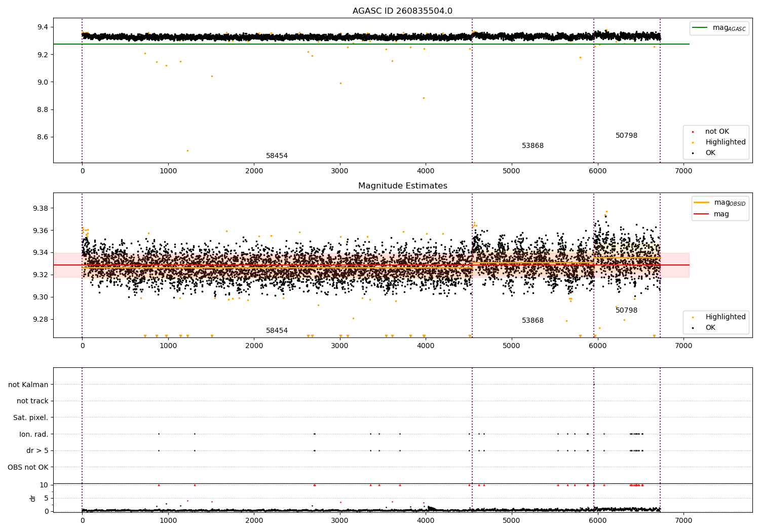Image resolution: width=760 pixels, height=532 pixels.
Task: Click the 'Magnitude Estimates' panel title
Action: click(x=402, y=186)
